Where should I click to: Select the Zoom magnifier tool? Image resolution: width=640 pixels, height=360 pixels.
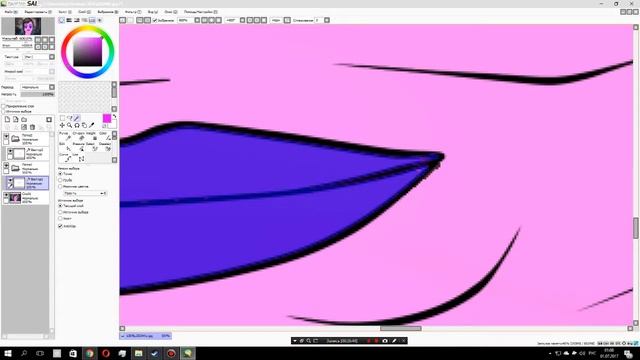tap(69, 125)
